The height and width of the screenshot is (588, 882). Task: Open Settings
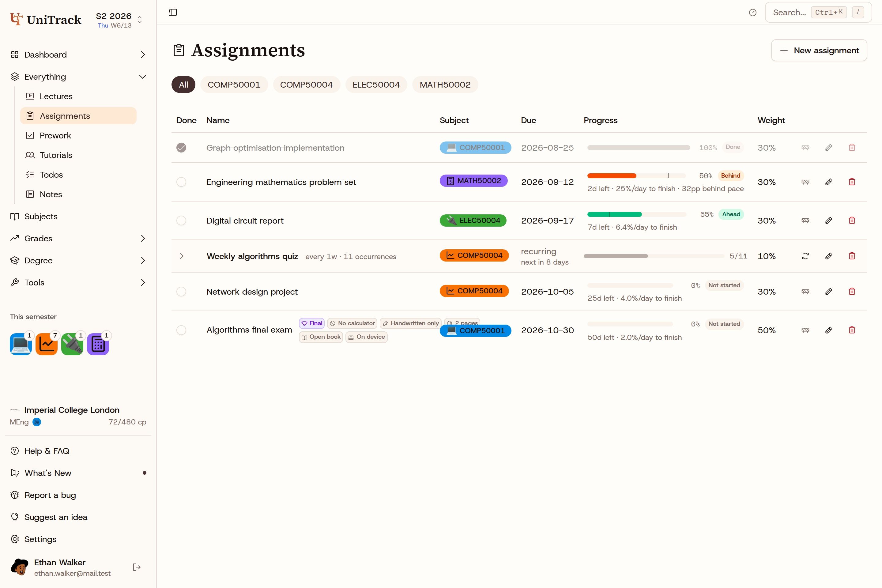(x=78, y=539)
